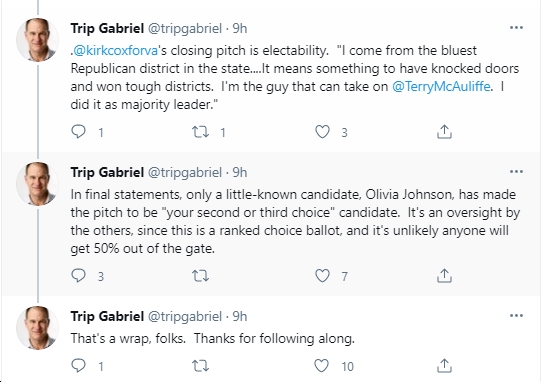Image resolution: width=555 pixels, height=382 pixels.
Task: Retweet the "Thanks for following along" tweet
Action: click(200, 366)
